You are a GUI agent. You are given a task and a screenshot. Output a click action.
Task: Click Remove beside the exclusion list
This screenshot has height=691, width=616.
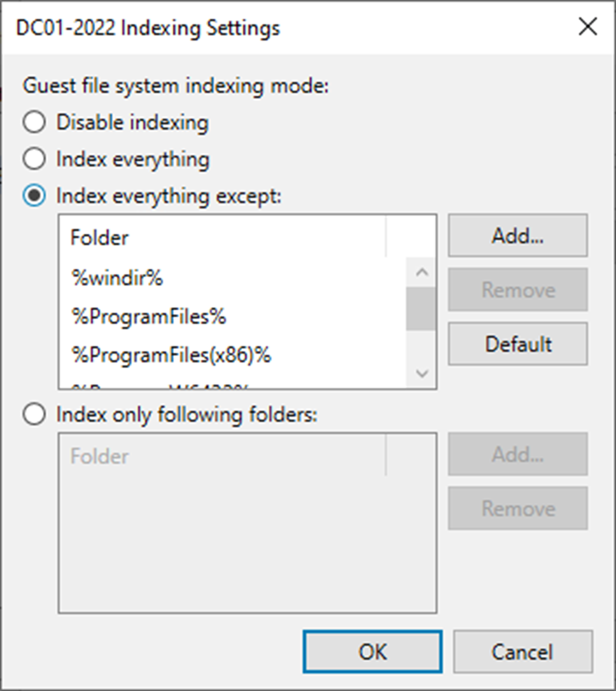pos(518,290)
